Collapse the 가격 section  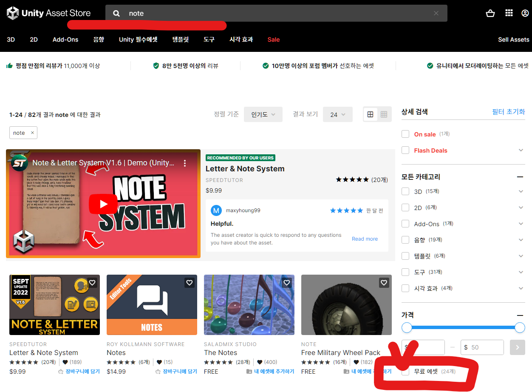tap(520, 315)
